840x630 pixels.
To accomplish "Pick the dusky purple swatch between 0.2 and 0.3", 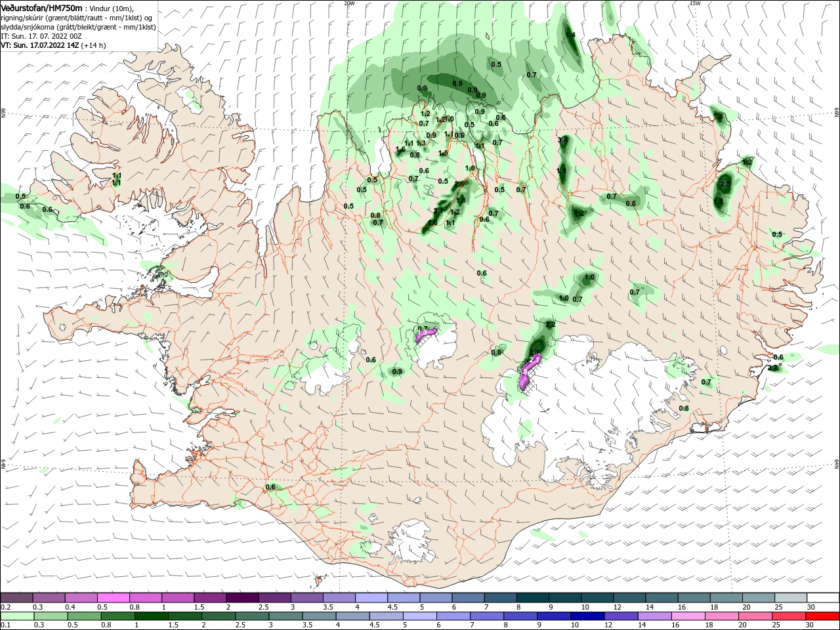I will (x=16, y=598).
